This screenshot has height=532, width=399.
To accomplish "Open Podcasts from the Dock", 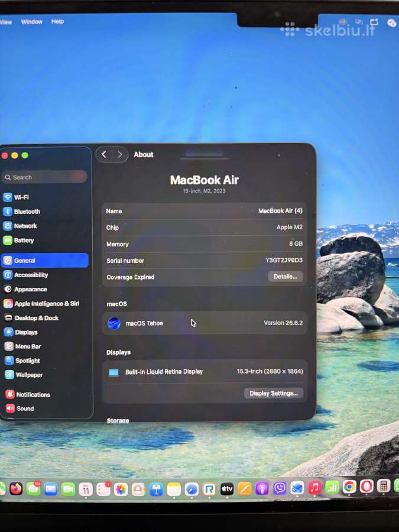I will click(x=262, y=489).
